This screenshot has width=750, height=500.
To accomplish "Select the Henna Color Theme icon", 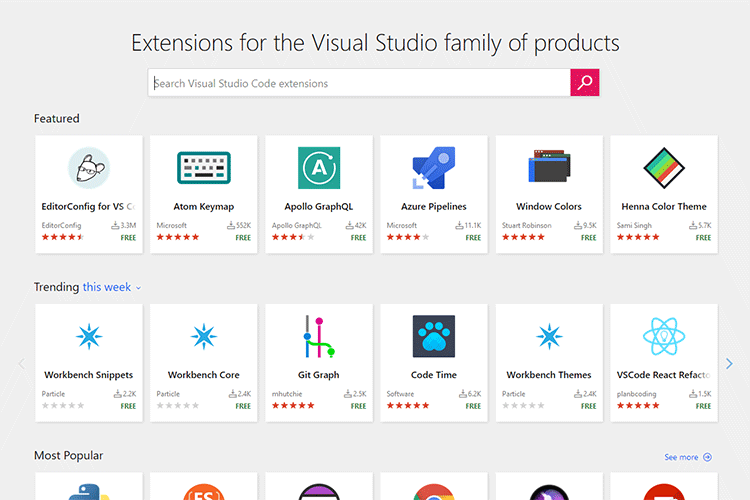I will point(664,168).
